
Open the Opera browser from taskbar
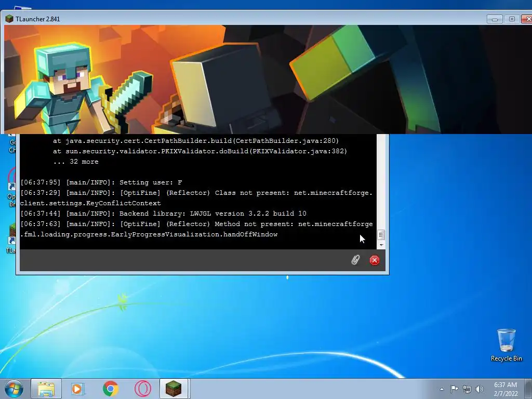click(143, 389)
